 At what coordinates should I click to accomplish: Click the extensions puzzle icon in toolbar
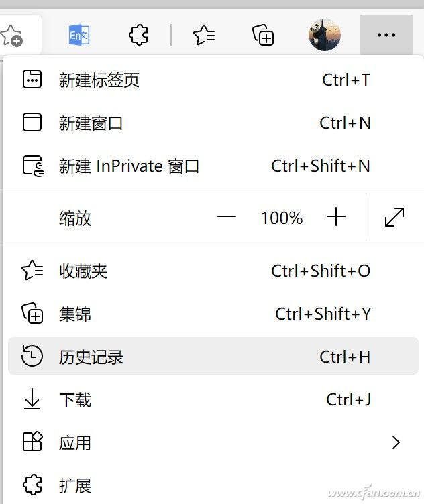coord(138,35)
